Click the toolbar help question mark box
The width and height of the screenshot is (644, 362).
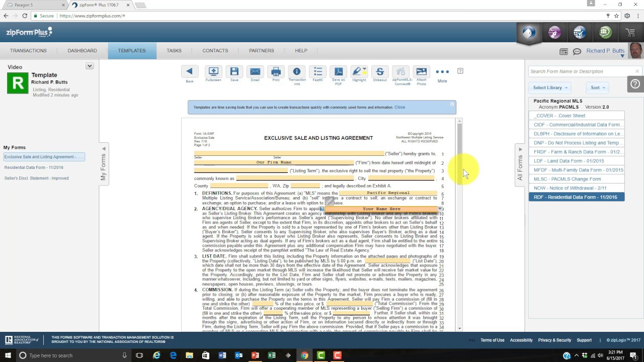[x=460, y=71]
